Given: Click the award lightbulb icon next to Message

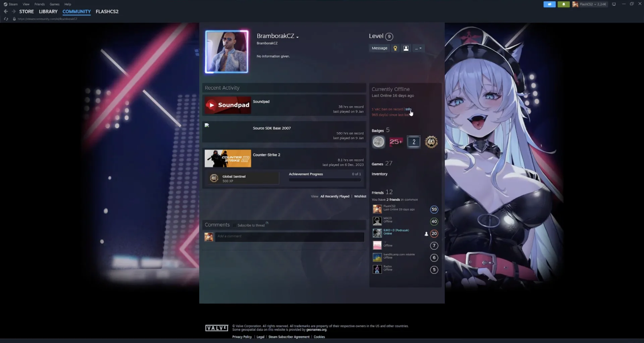Looking at the screenshot, I should click(x=395, y=48).
